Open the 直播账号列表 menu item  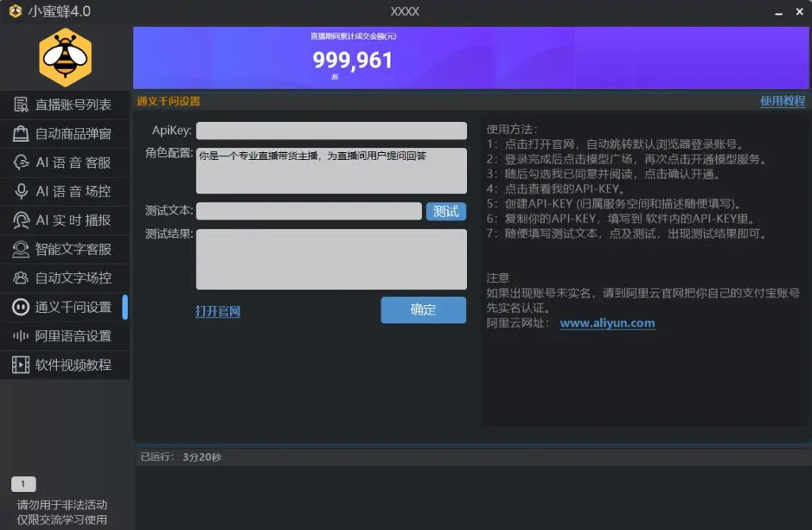[x=65, y=105]
